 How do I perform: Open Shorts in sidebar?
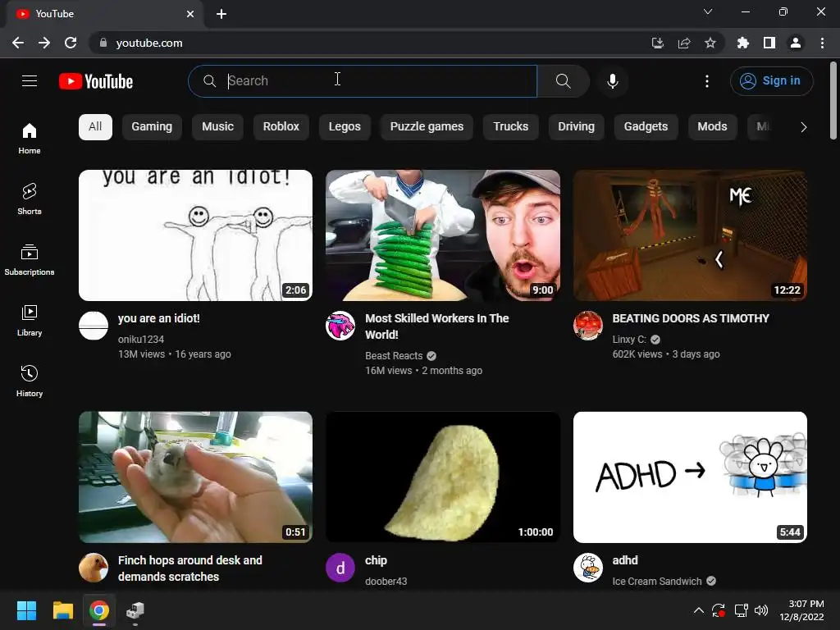[30, 199]
